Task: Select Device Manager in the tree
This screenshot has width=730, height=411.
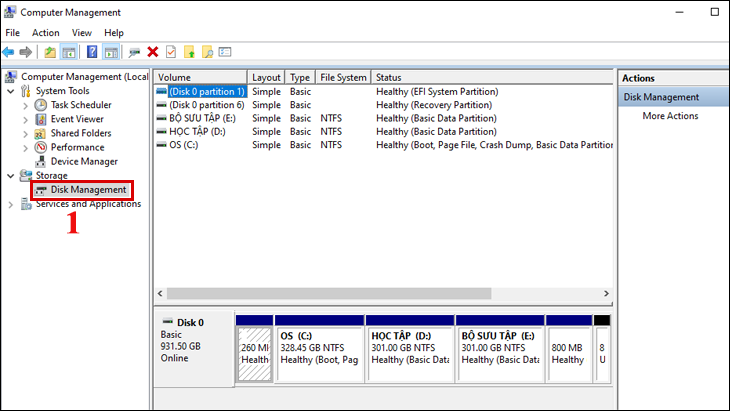Action: (x=84, y=162)
